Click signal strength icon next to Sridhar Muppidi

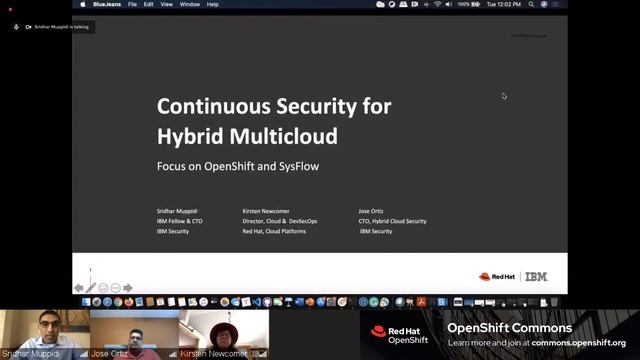click(84, 354)
